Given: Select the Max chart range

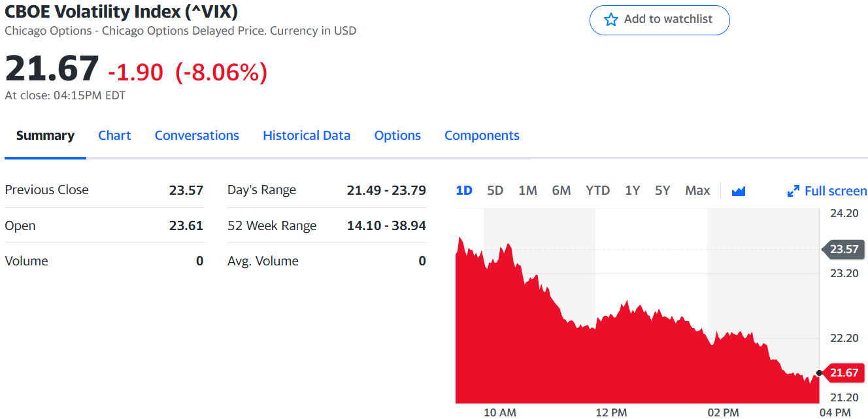Looking at the screenshot, I should pos(697,190).
